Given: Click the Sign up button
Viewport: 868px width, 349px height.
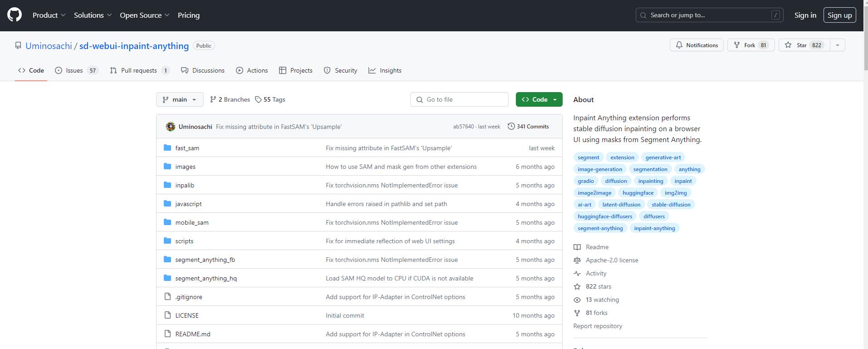Looking at the screenshot, I should pyautogui.click(x=839, y=15).
